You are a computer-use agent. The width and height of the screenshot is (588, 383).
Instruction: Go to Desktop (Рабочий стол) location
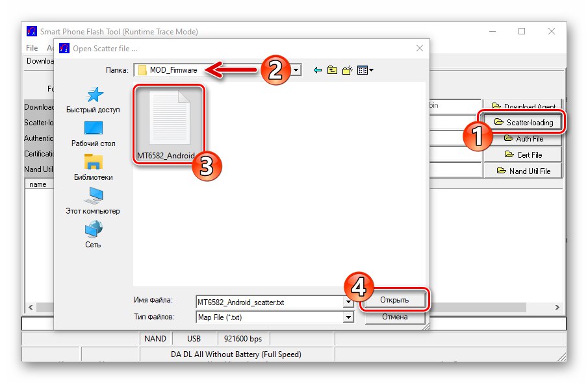93,134
